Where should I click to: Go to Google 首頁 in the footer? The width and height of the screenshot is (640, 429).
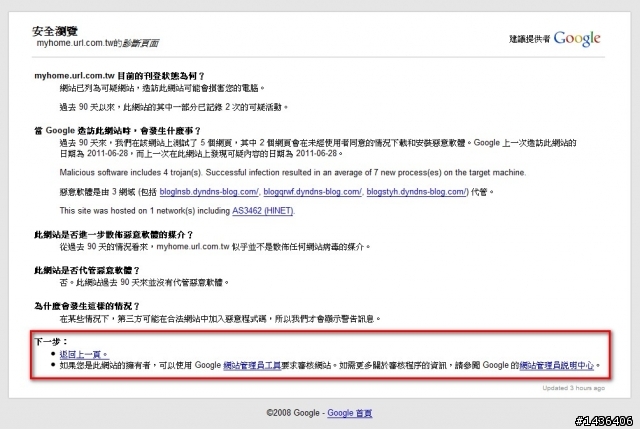[350, 413]
